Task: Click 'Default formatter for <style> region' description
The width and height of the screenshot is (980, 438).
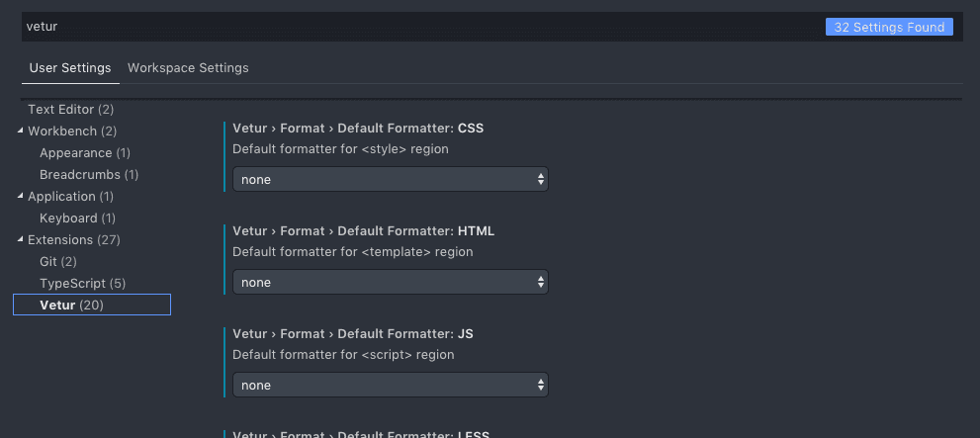Action: click(340, 149)
